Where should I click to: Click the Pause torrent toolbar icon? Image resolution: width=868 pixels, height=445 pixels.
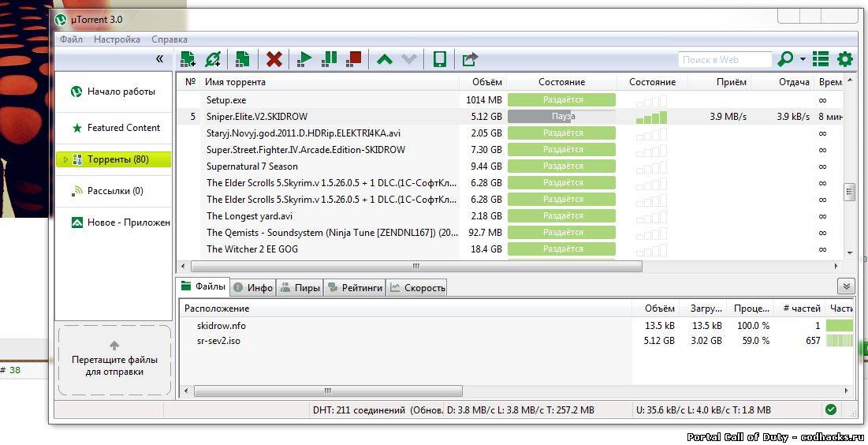329,58
